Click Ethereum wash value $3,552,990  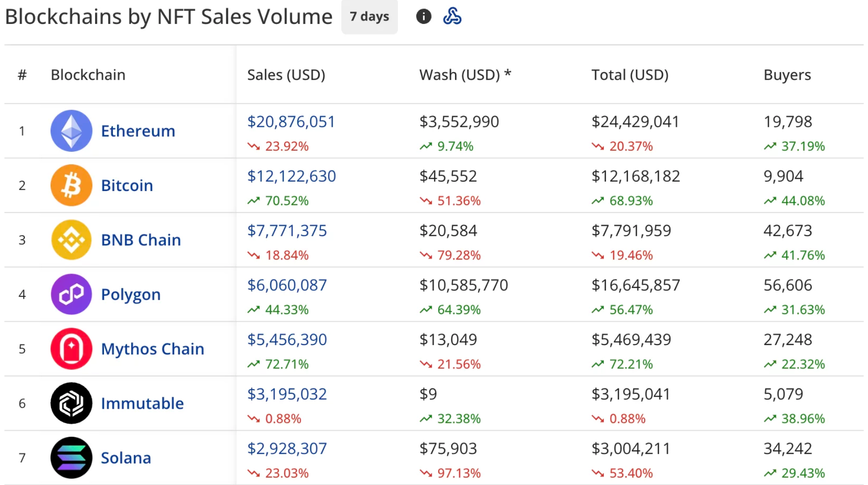[459, 122]
